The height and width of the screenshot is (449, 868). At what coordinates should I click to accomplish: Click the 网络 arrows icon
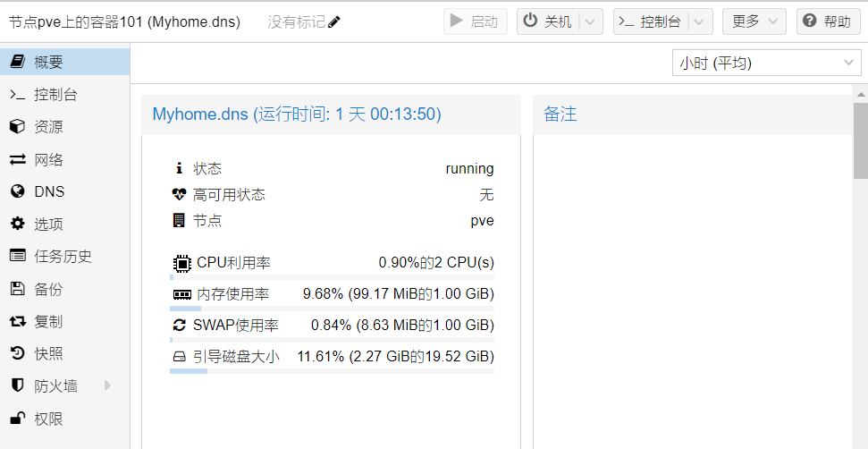pos(18,159)
